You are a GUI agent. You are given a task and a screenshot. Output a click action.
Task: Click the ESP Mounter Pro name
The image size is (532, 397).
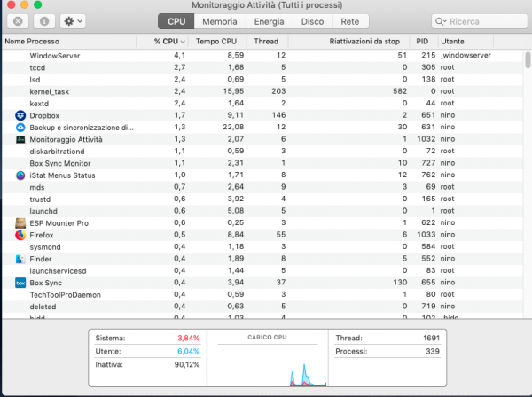59,223
